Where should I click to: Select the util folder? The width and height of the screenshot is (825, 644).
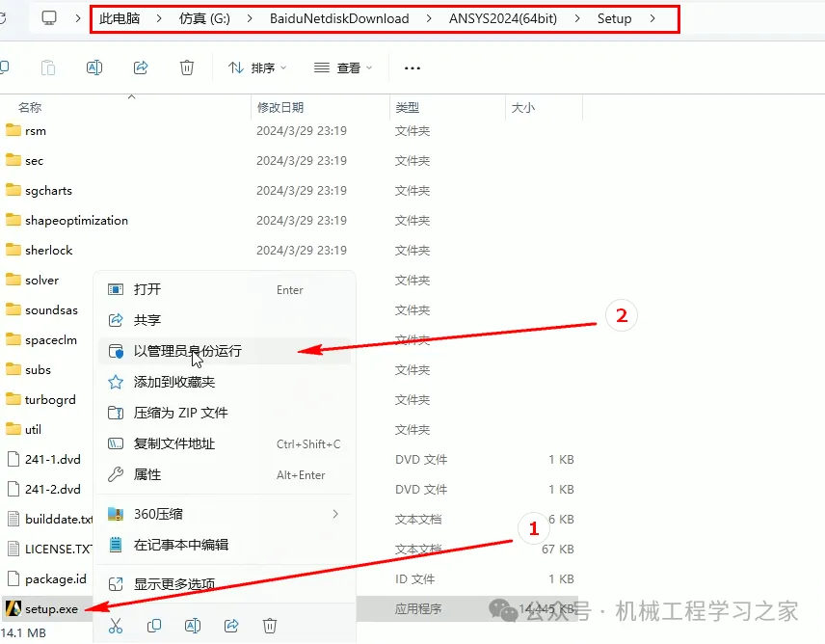(x=33, y=429)
